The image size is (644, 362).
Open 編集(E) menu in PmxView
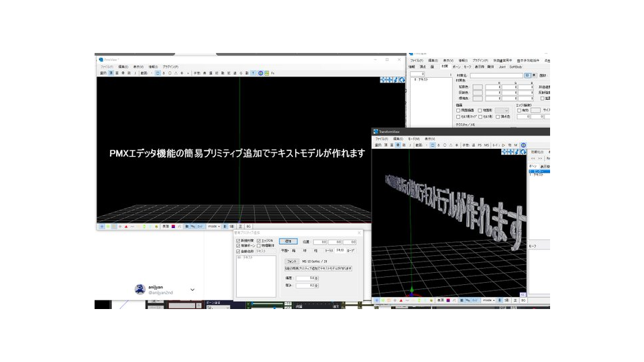(123, 66)
